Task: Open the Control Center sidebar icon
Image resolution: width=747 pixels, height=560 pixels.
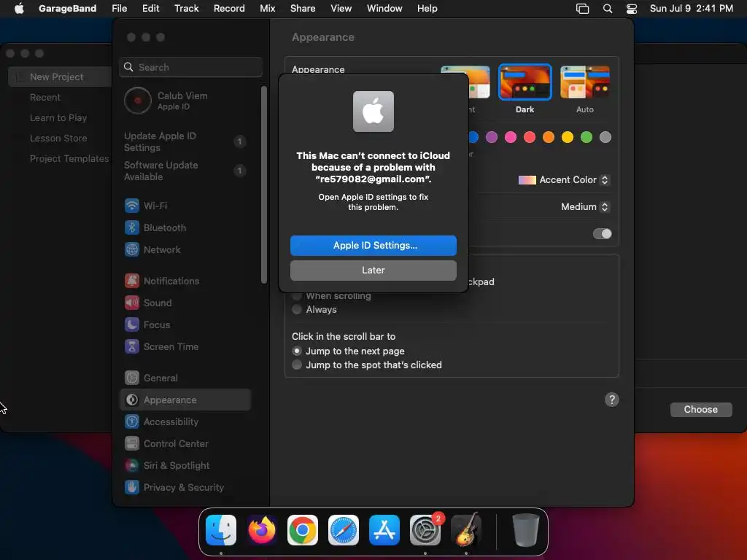Action: click(132, 444)
